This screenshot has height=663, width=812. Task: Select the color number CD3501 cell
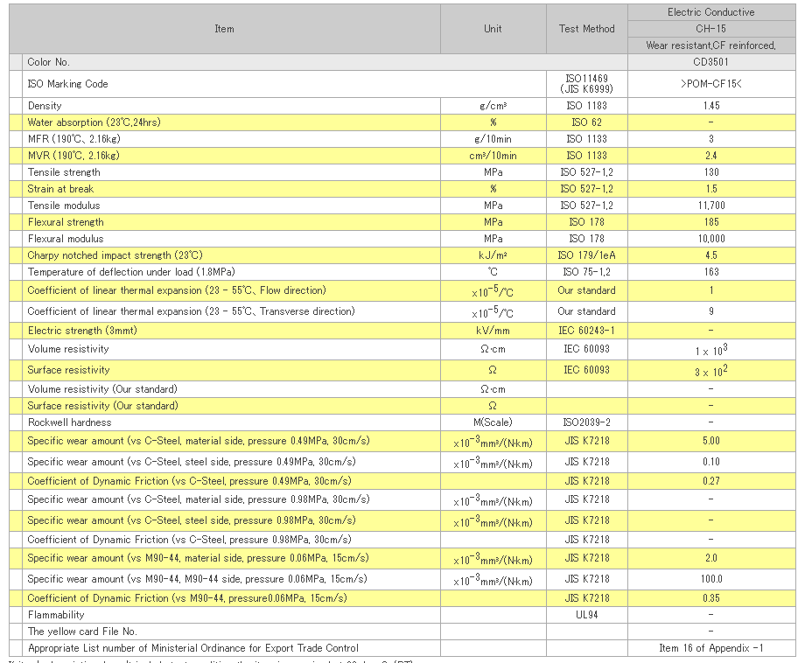pyautogui.click(x=710, y=62)
